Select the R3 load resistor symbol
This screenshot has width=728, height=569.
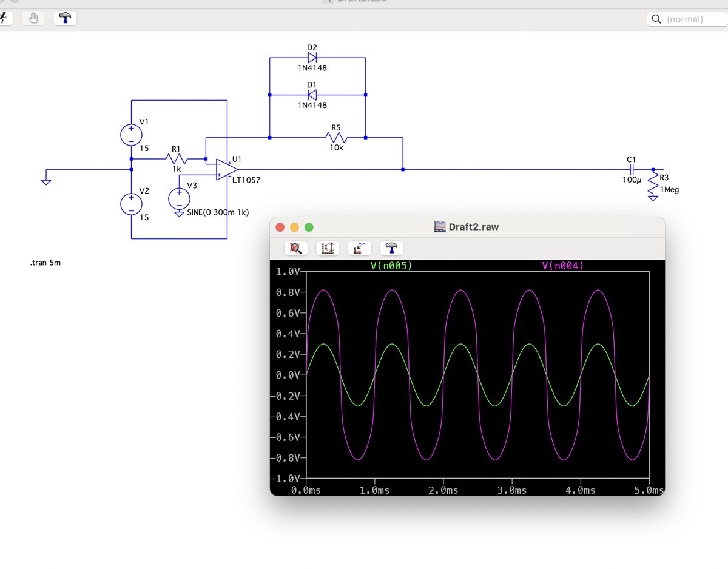pos(653,181)
